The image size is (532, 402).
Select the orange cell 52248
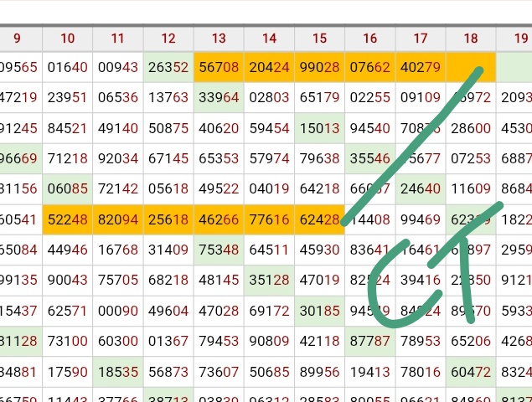tap(68, 219)
